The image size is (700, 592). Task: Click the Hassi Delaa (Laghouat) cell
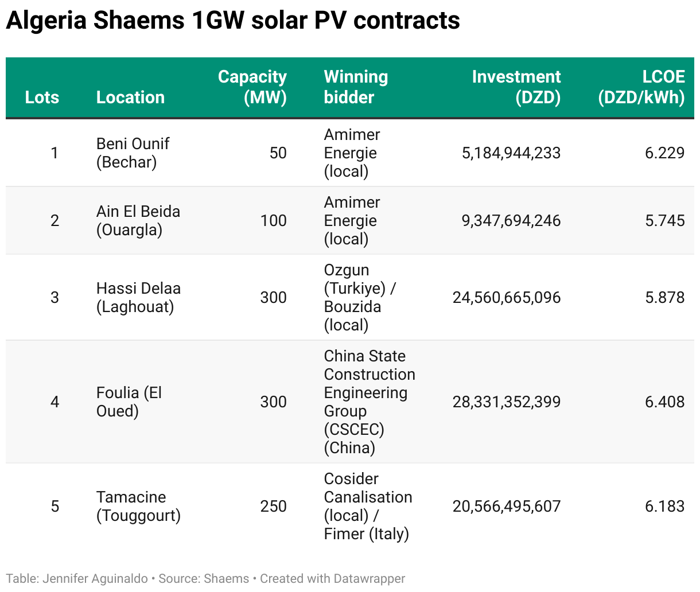[138, 297]
